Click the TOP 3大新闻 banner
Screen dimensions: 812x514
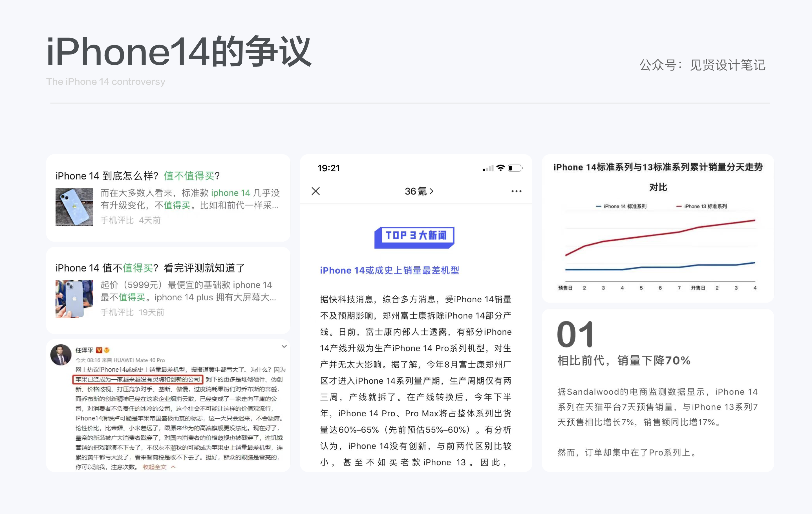414,237
